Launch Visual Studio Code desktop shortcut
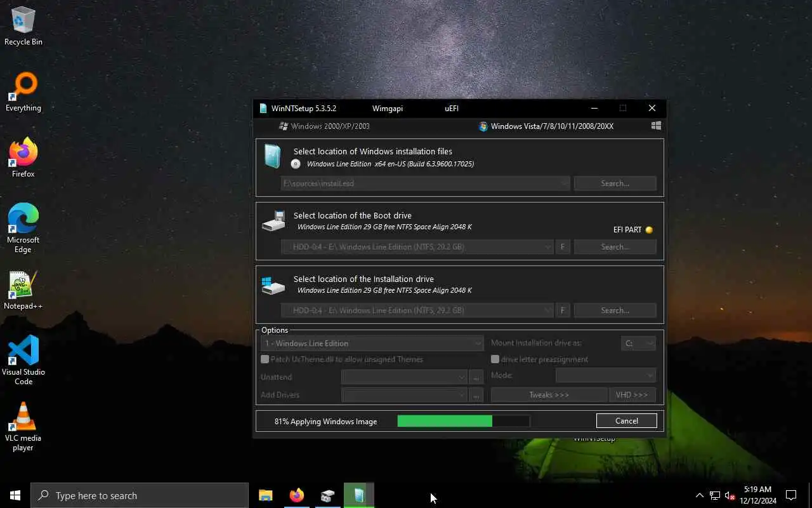Viewport: 812px width, 508px height. coord(23,361)
